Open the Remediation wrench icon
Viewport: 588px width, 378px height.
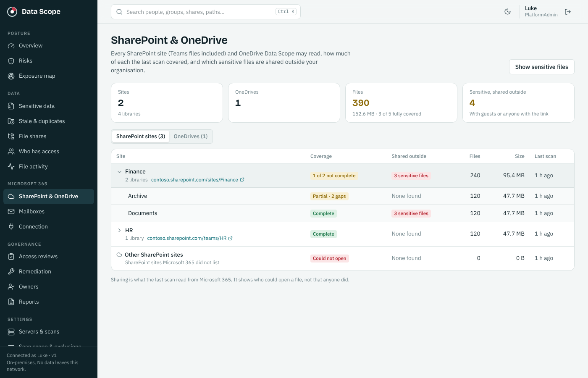click(x=11, y=272)
